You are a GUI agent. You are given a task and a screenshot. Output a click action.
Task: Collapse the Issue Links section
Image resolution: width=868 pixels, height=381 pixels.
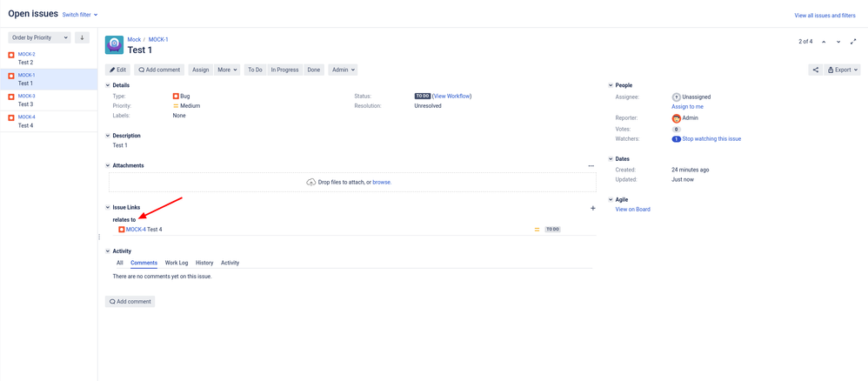(108, 207)
